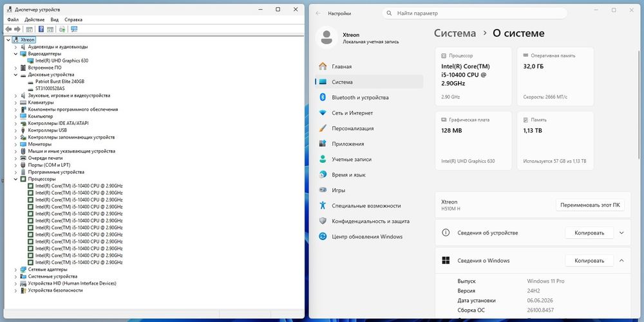The image size is (644, 322).
Task: Expand Сведения об устройстве chevron
Action: 621,233
